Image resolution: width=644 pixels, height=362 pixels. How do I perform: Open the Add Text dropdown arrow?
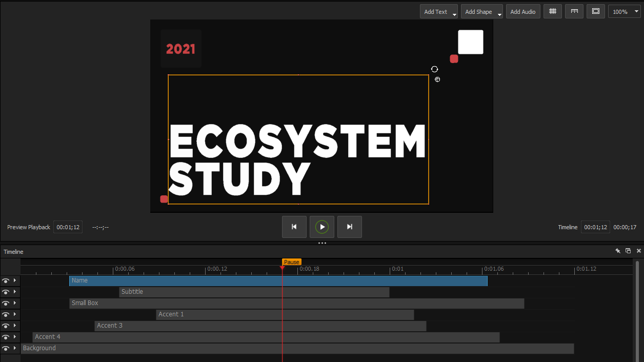pyautogui.click(x=454, y=14)
